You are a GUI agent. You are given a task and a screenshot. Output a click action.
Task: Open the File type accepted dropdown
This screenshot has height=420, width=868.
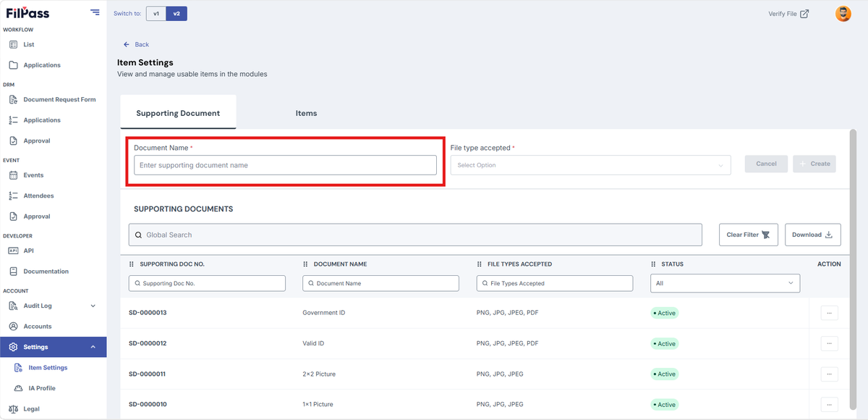coord(590,165)
